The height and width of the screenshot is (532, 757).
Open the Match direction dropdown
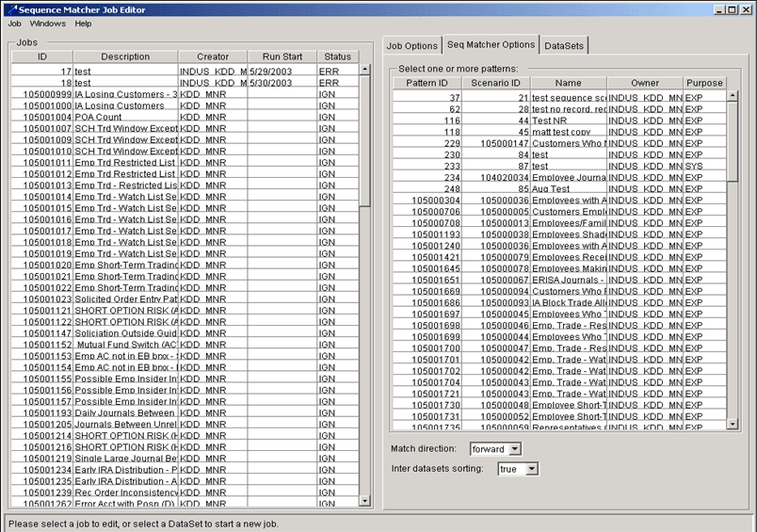pos(515,449)
